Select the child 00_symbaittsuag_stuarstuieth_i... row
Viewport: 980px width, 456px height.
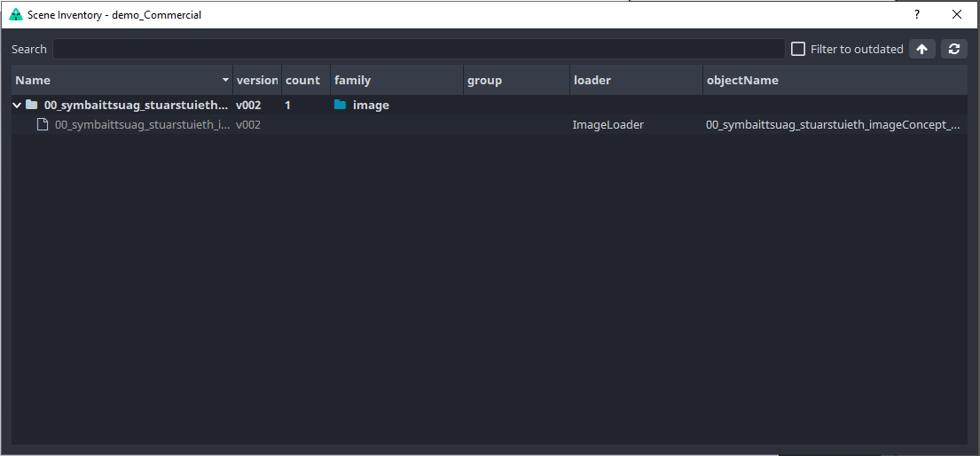[142, 125]
